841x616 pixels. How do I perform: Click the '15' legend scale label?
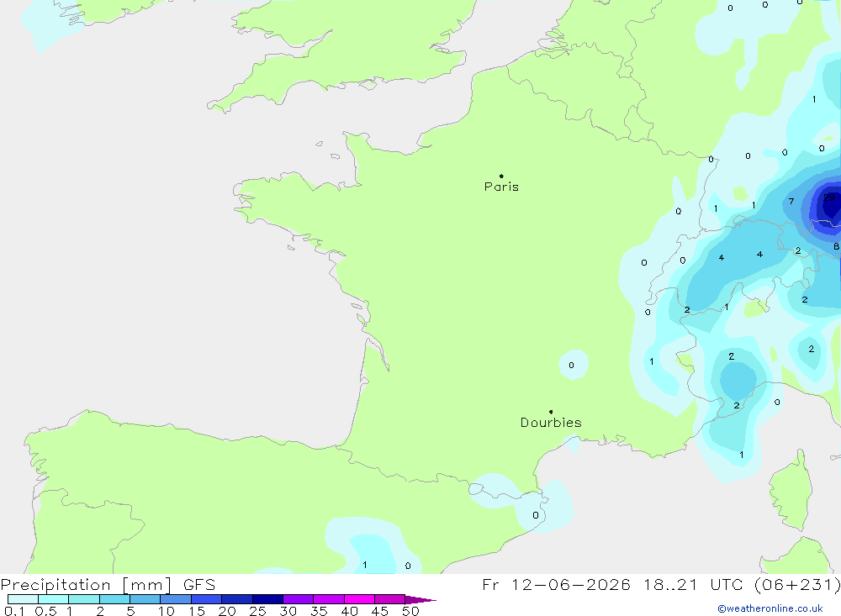click(x=197, y=611)
